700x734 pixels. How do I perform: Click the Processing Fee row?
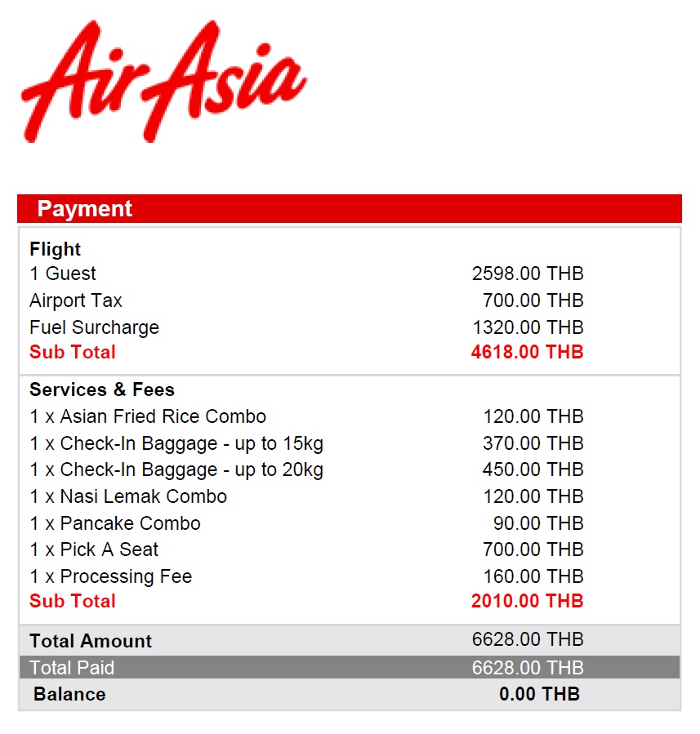[306, 576]
